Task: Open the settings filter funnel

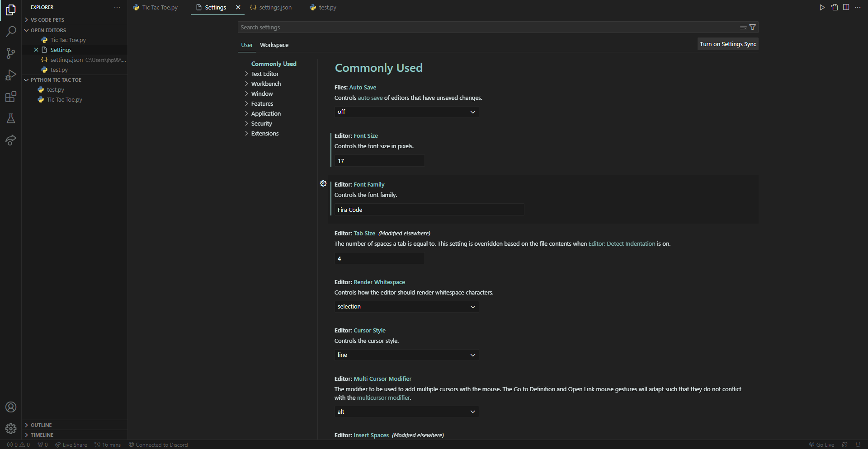Action: (x=753, y=27)
